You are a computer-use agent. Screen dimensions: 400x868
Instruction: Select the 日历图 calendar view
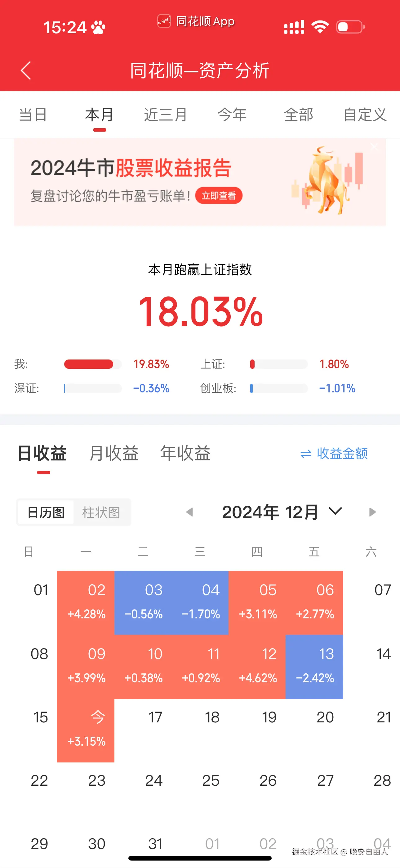point(46,513)
